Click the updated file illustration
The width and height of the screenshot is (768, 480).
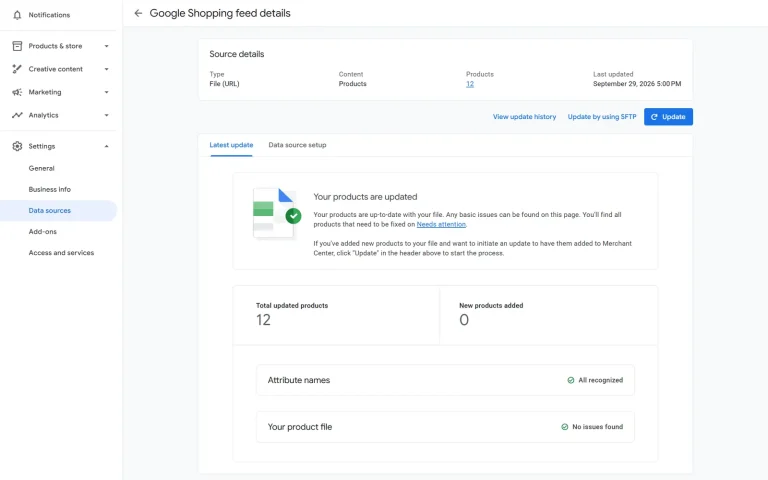[x=277, y=213]
